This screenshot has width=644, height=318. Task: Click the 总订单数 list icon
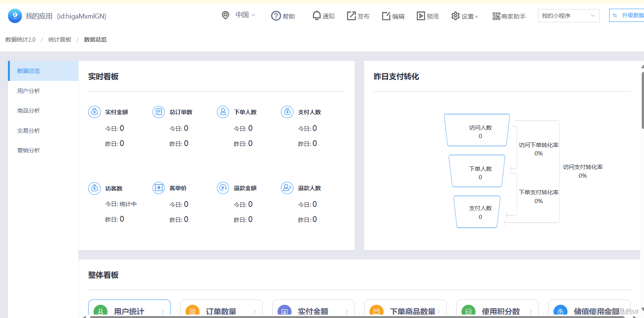[159, 112]
